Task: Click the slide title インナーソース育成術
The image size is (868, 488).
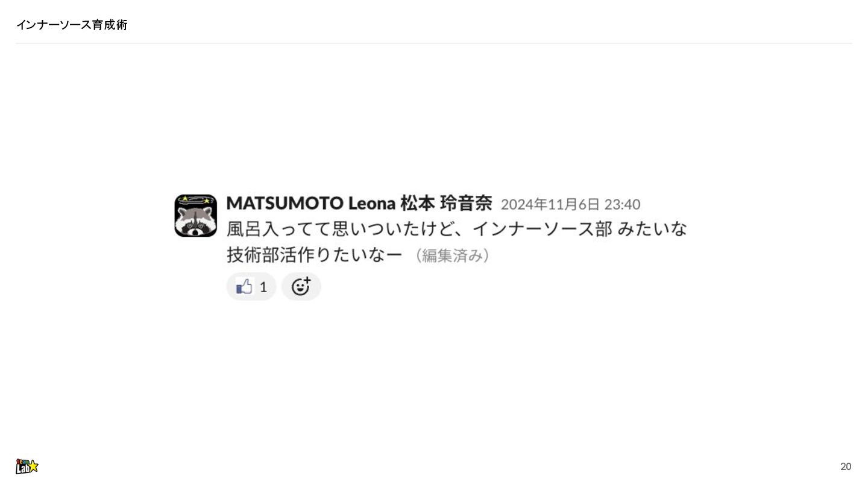Action: [72, 25]
